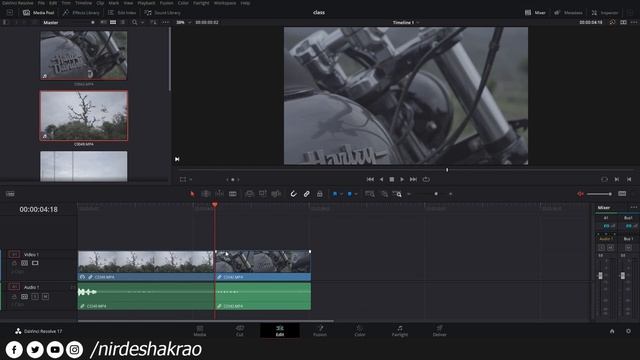Open the media pool search icon
The height and width of the screenshot is (360, 640).
coord(134,22)
